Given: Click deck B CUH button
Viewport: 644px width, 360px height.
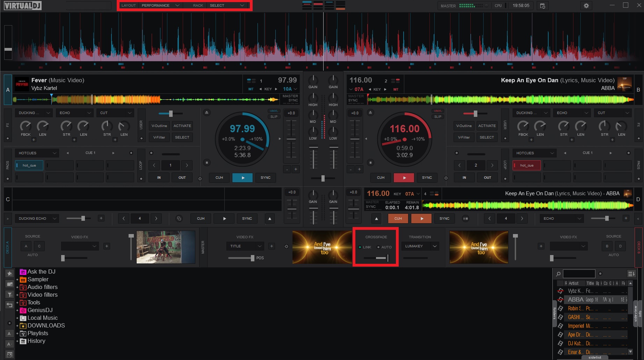Looking at the screenshot, I should (381, 178).
